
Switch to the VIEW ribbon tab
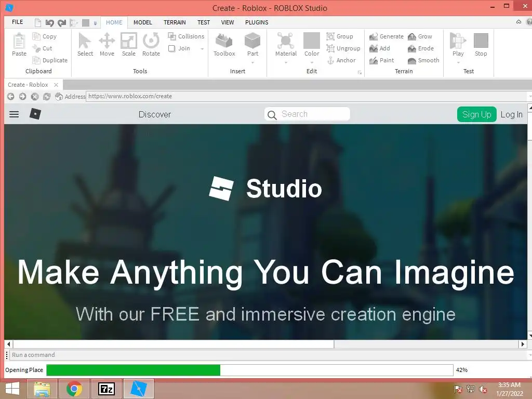click(x=228, y=22)
